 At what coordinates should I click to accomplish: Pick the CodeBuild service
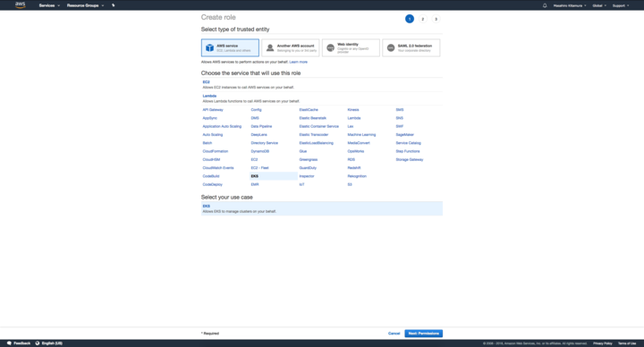point(211,176)
